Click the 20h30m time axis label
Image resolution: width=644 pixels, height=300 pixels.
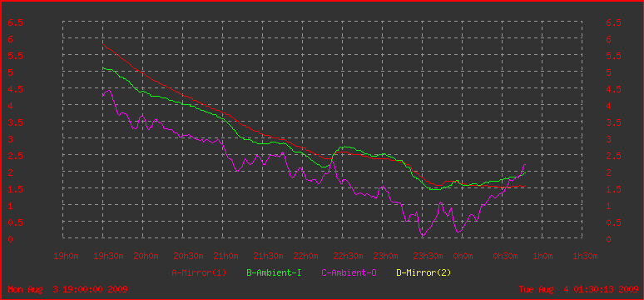coord(189,257)
